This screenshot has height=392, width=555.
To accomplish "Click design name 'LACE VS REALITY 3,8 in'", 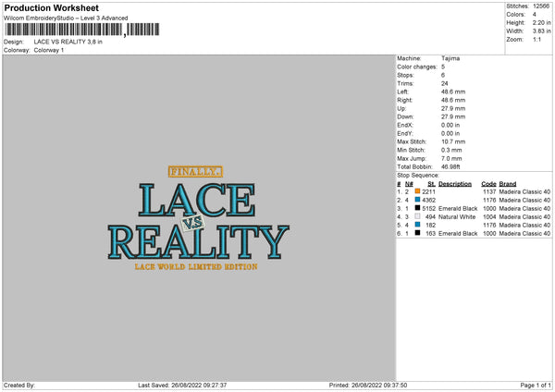I will tap(68, 42).
